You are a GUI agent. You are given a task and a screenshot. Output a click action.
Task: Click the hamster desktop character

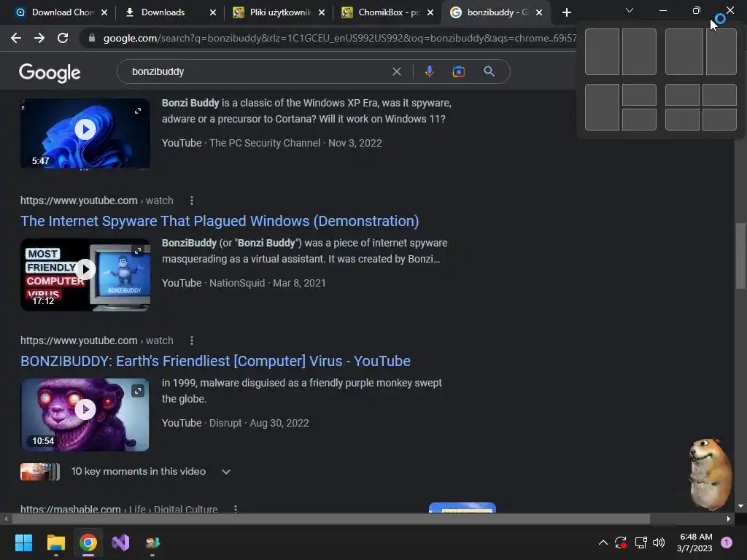(711, 474)
